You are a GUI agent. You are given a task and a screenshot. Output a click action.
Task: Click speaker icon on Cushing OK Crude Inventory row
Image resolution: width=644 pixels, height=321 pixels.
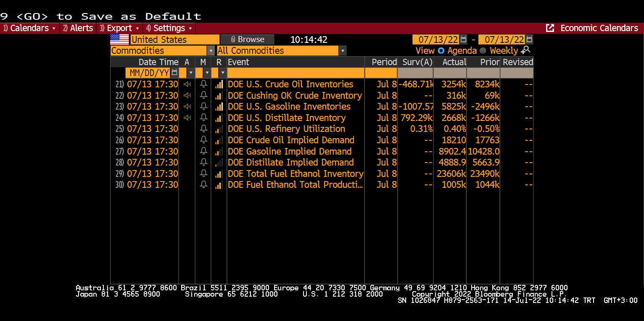pos(187,95)
